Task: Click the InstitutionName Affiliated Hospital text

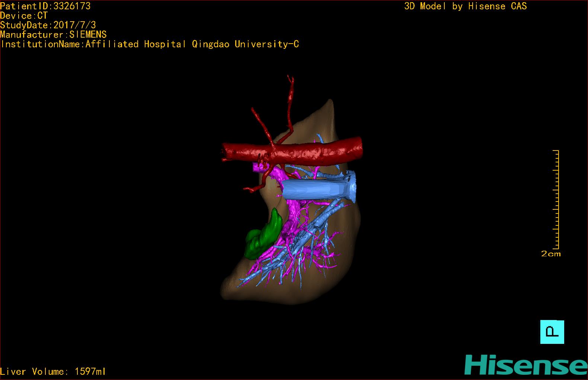Action: (150, 44)
